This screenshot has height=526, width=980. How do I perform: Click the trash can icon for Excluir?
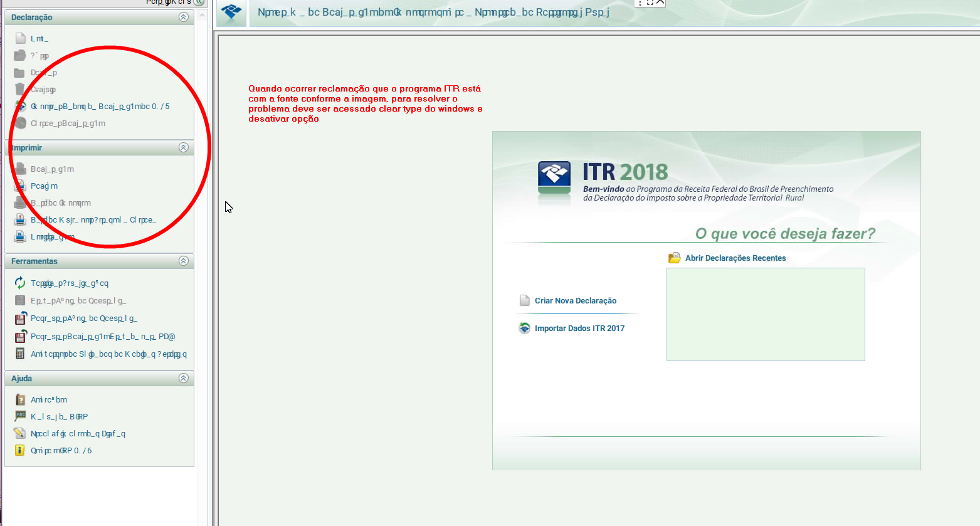coord(20,89)
